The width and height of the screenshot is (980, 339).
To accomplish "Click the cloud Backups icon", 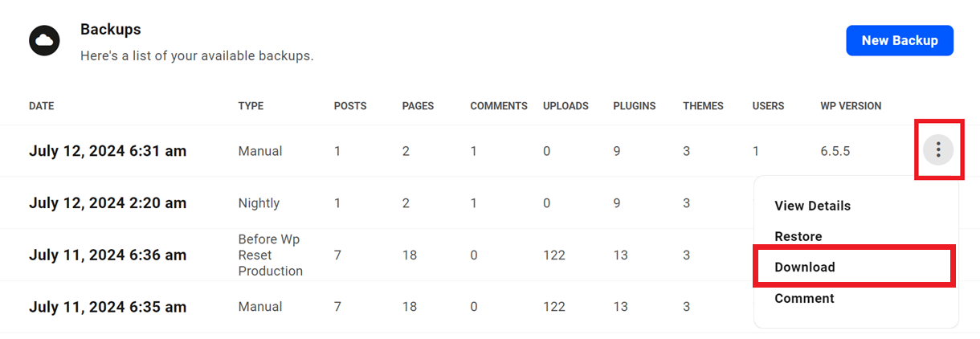I will [45, 40].
